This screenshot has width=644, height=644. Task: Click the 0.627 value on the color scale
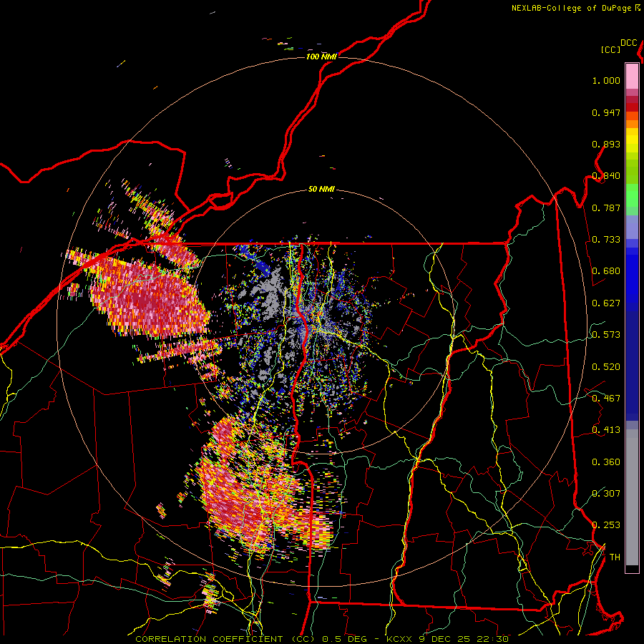(x=606, y=303)
